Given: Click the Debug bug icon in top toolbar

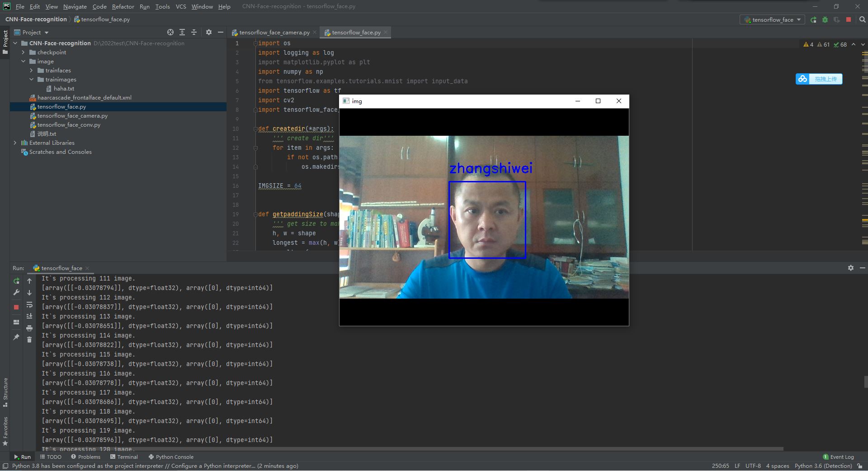Looking at the screenshot, I should click(825, 20).
